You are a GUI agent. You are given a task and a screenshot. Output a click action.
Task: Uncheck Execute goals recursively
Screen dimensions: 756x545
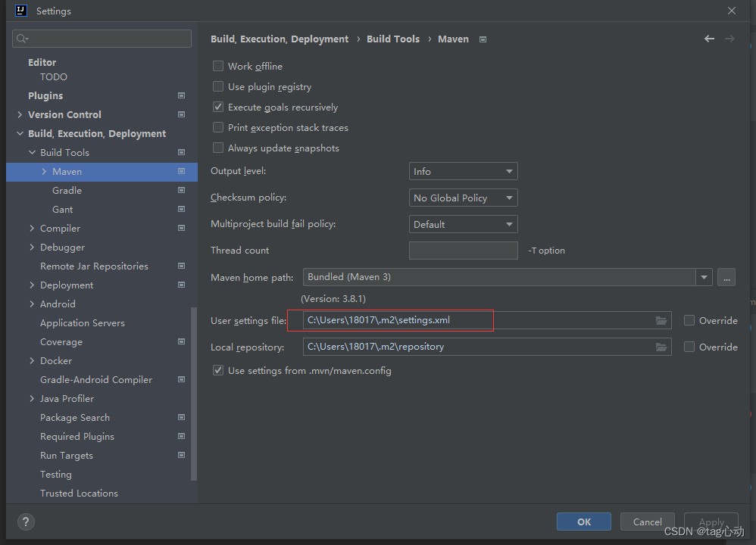tap(218, 107)
